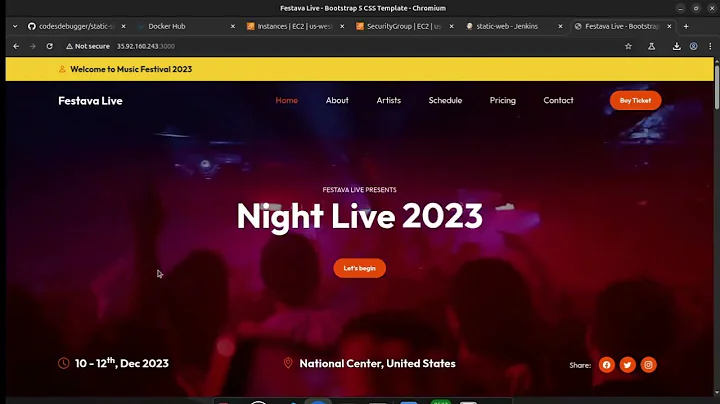Click the page vertical scrollbar thumb
The image size is (720, 404).
[717, 86]
